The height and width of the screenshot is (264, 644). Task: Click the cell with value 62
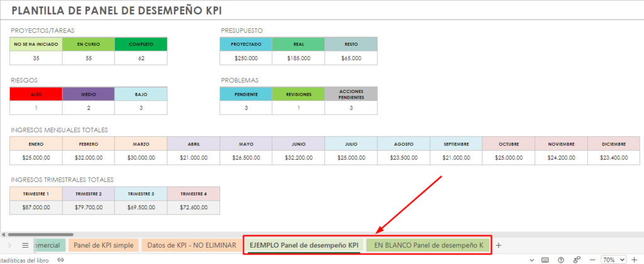pyautogui.click(x=141, y=58)
